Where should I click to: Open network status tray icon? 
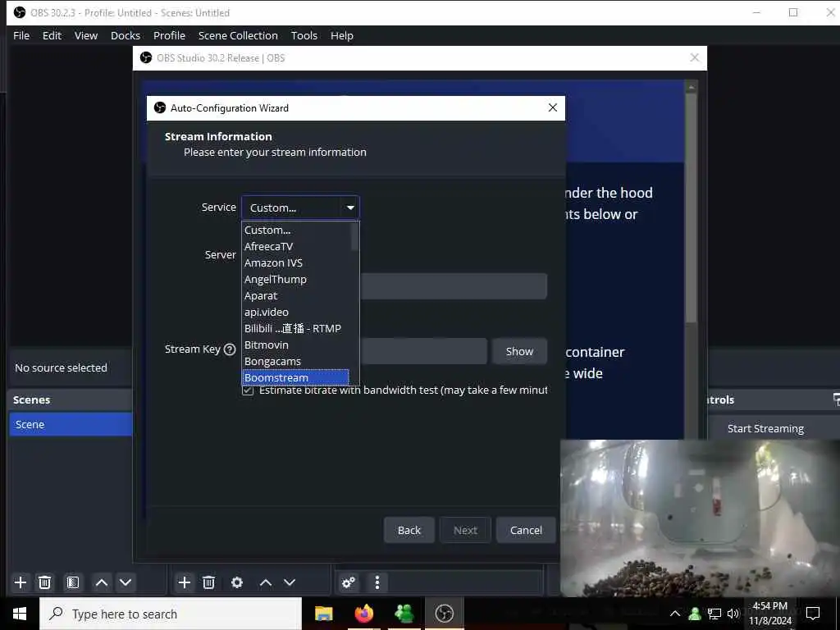point(714,614)
